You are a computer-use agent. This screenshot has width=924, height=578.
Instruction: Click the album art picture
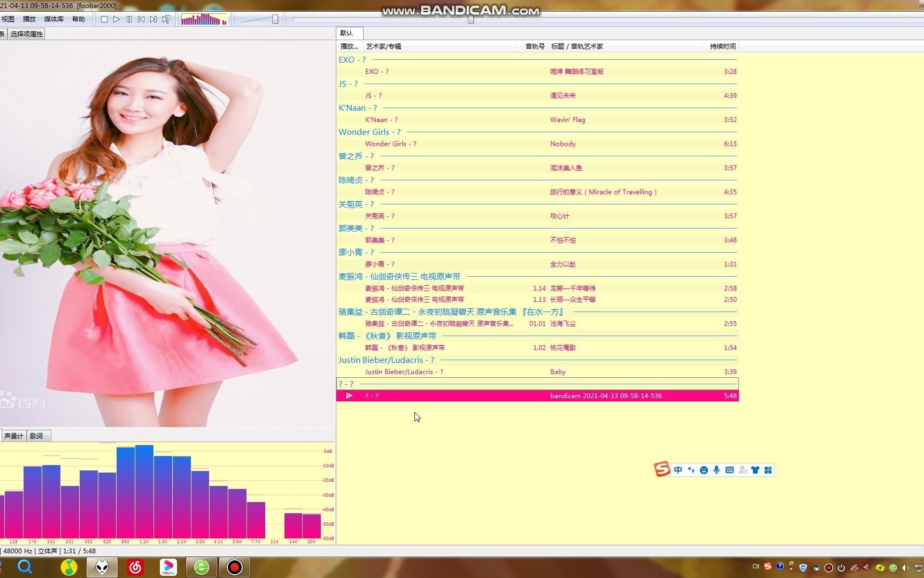click(x=167, y=233)
